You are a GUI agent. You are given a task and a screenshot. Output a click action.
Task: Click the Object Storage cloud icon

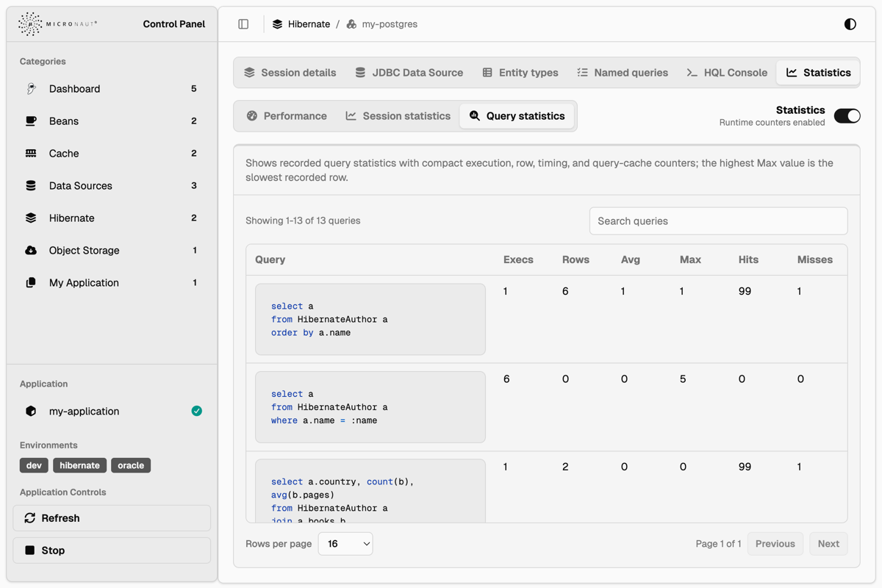click(31, 251)
